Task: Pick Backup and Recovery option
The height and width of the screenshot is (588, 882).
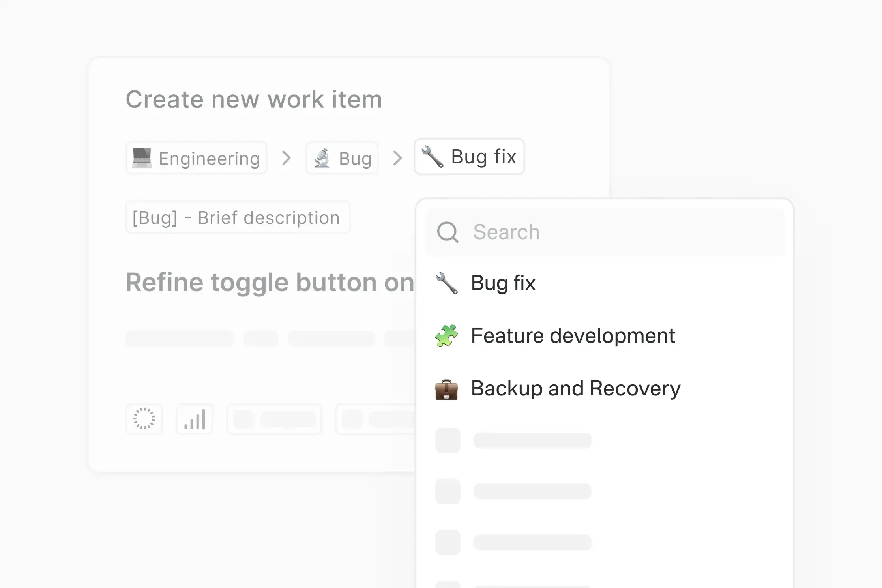Action: pos(576,389)
